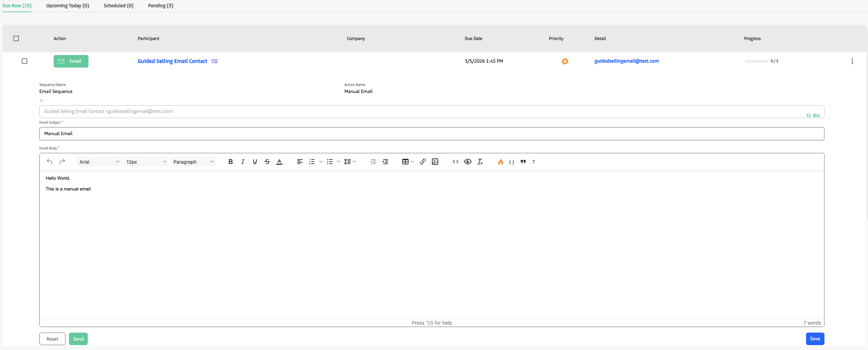Image resolution: width=868 pixels, height=350 pixels.
Task: Insert a merge field with the braces icon
Action: [512, 162]
